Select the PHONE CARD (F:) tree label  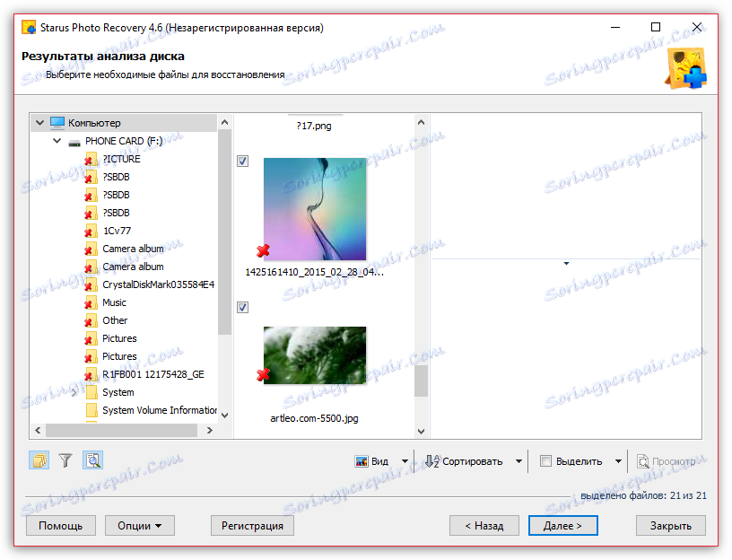tap(124, 141)
